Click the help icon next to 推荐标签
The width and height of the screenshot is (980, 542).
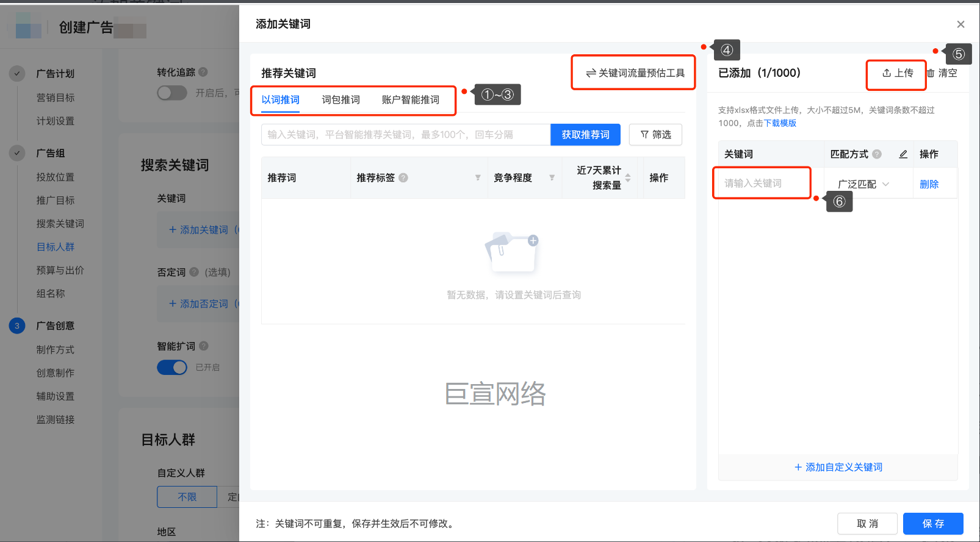click(x=403, y=178)
